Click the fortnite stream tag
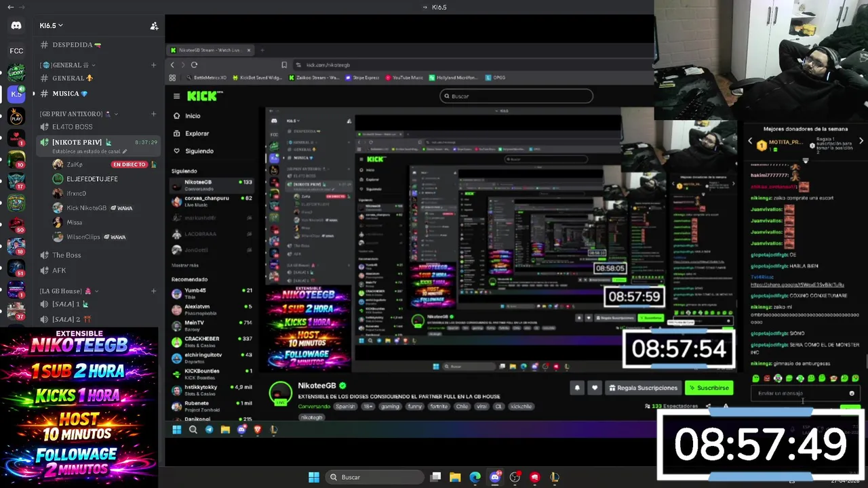Viewport: 868px width, 488px height. tap(439, 407)
